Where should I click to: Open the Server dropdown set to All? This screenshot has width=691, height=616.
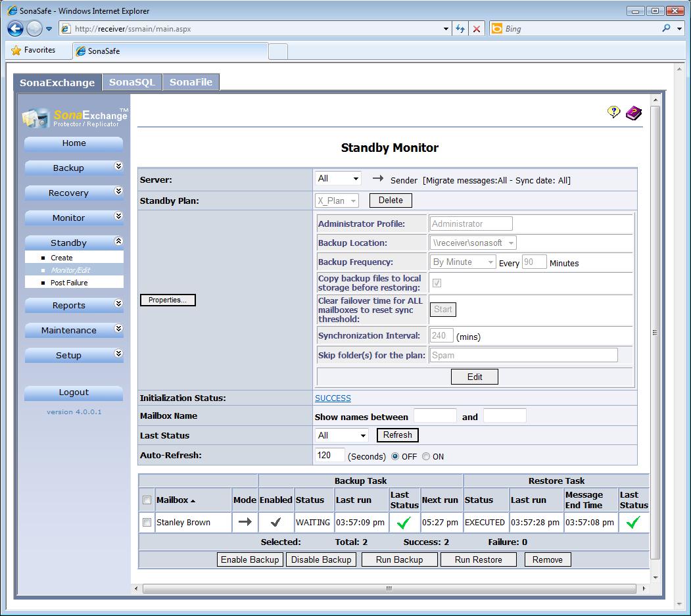(x=338, y=179)
